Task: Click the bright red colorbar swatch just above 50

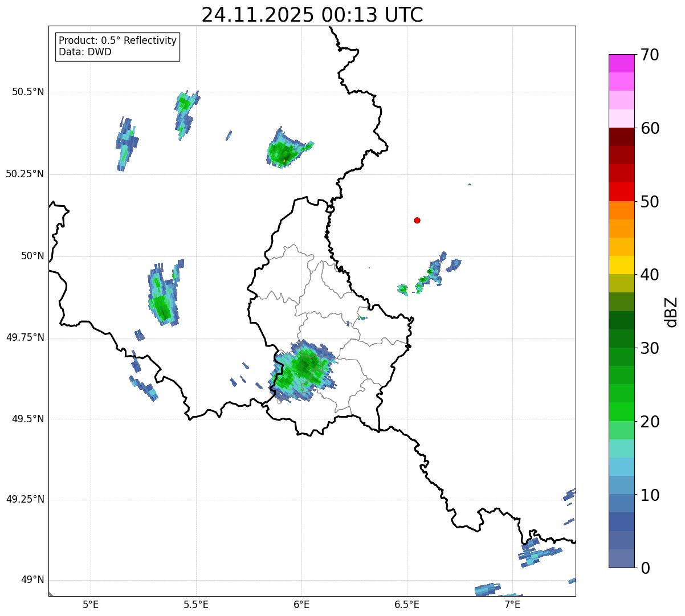Action: pyautogui.click(x=622, y=191)
